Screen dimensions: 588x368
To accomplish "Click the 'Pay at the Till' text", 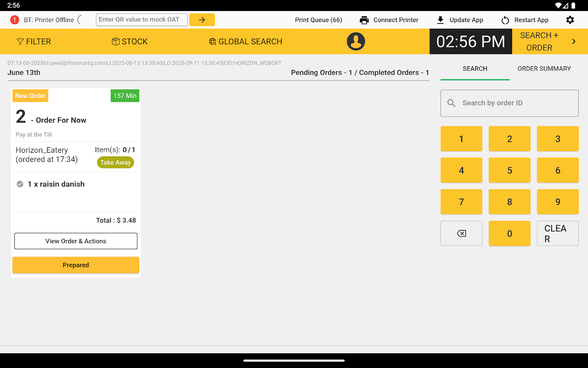I will pyautogui.click(x=34, y=135).
